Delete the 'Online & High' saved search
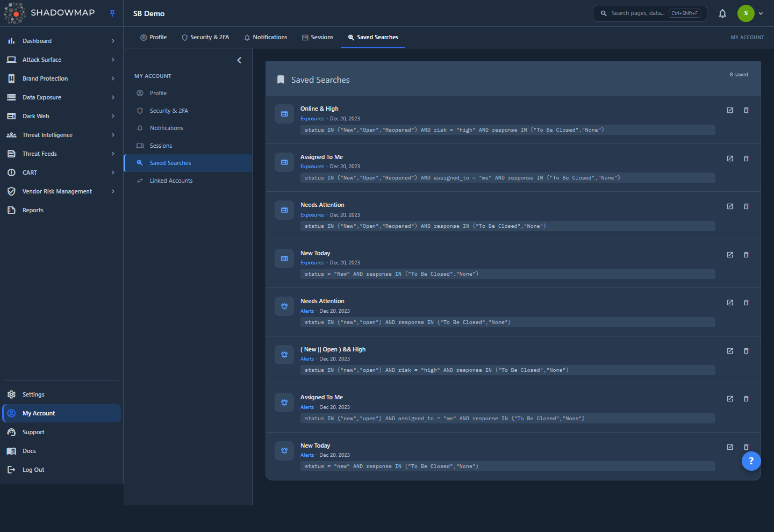Image resolution: width=774 pixels, height=532 pixels. coord(746,110)
